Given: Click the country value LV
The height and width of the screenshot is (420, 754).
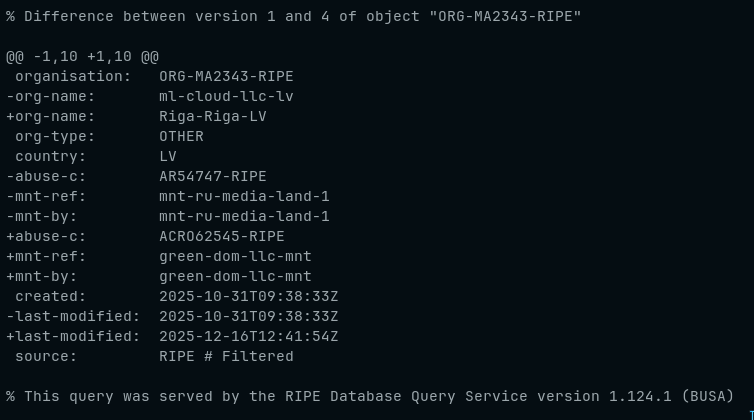Looking at the screenshot, I should [168, 157].
